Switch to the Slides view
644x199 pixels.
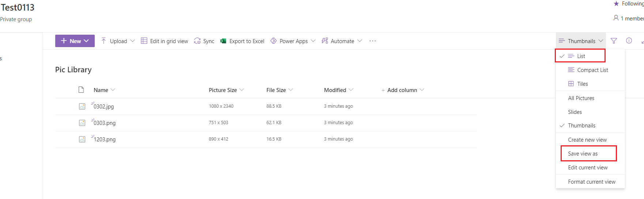[590, 112]
